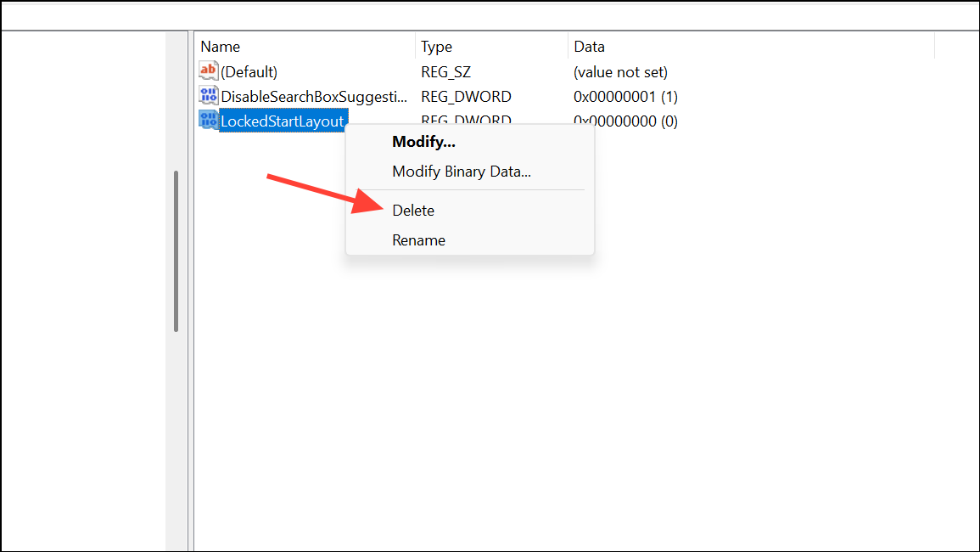Click REG_DWORD type of DisableSearchBoxSuggestions
980x552 pixels.
pos(466,96)
